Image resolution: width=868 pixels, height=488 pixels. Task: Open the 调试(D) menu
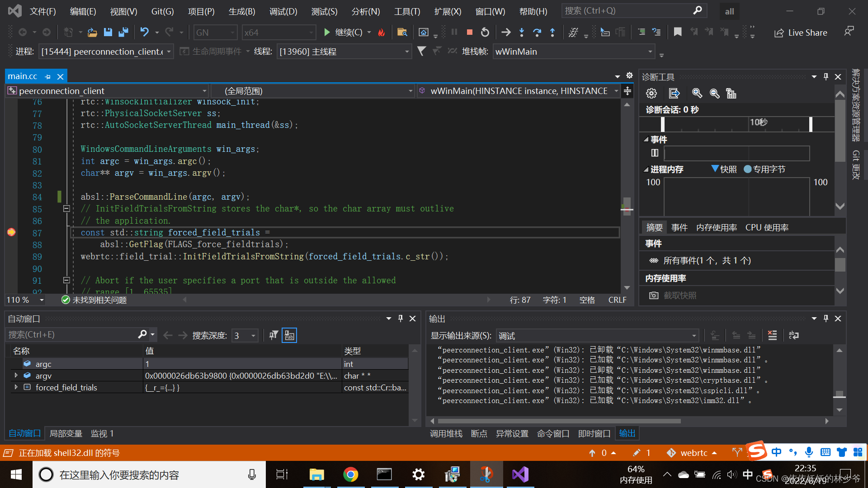tap(283, 11)
